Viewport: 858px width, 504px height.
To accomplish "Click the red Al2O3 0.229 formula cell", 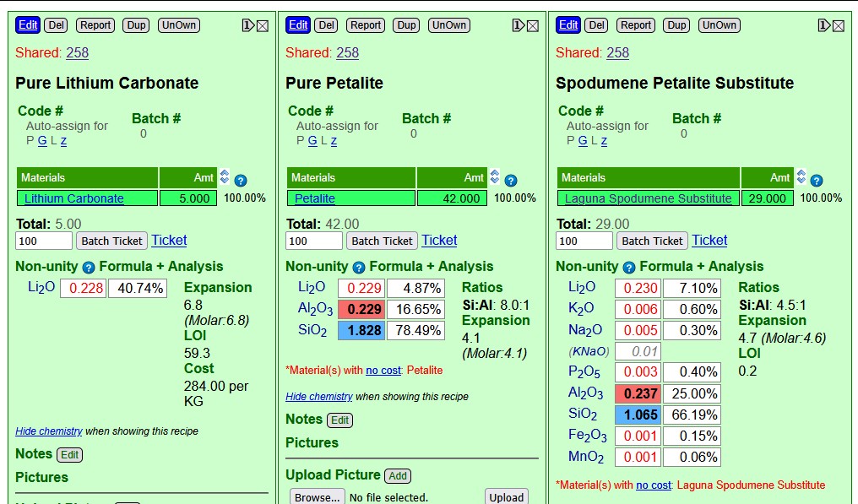I will pos(361,309).
